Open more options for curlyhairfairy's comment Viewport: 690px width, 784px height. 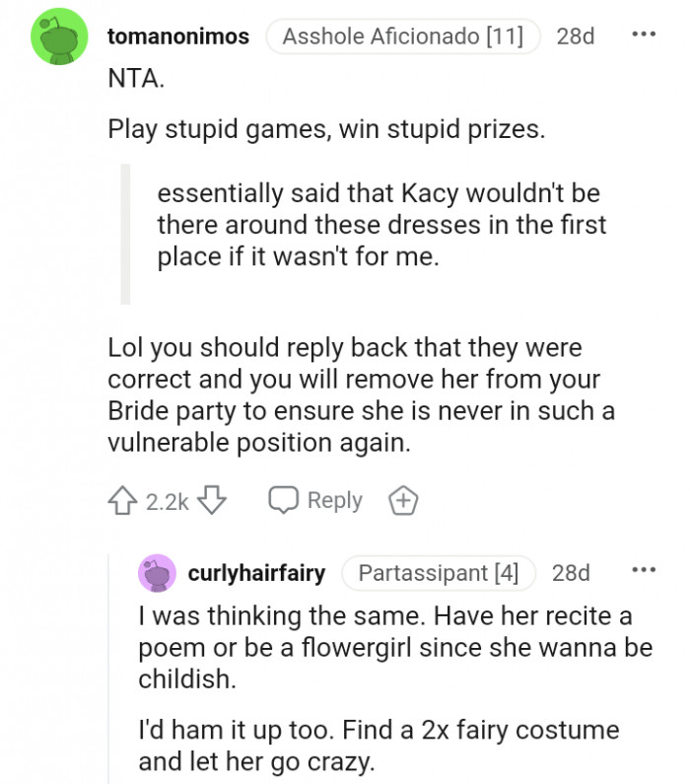coord(643,572)
